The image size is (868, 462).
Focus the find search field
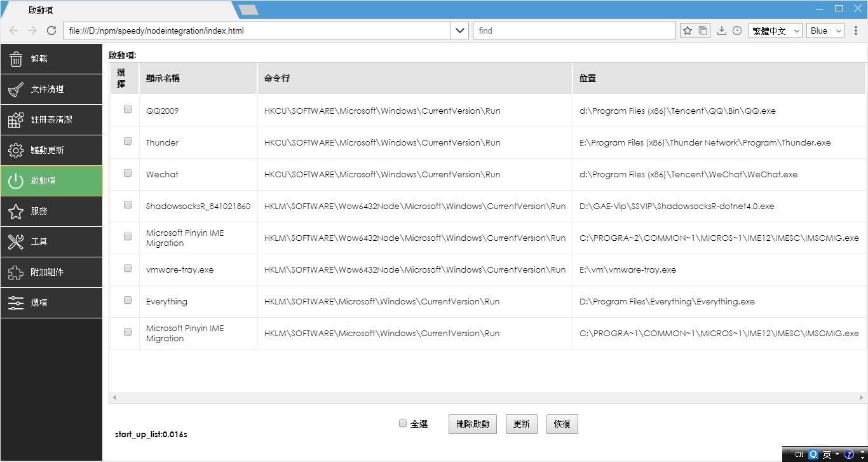pos(574,31)
